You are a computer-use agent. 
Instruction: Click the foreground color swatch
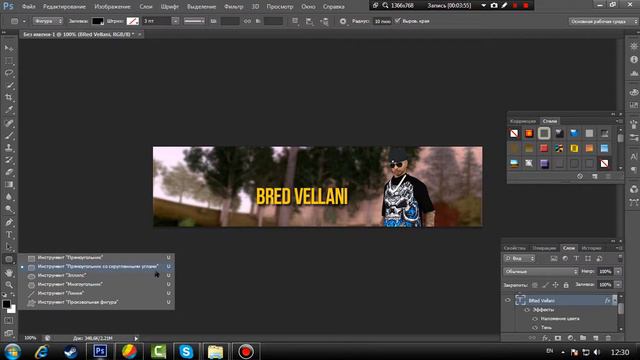pyautogui.click(x=6, y=304)
